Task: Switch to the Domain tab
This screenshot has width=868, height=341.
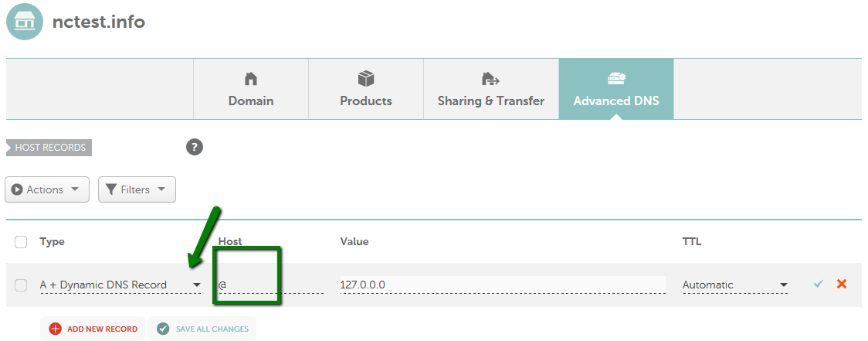Action: click(x=251, y=89)
